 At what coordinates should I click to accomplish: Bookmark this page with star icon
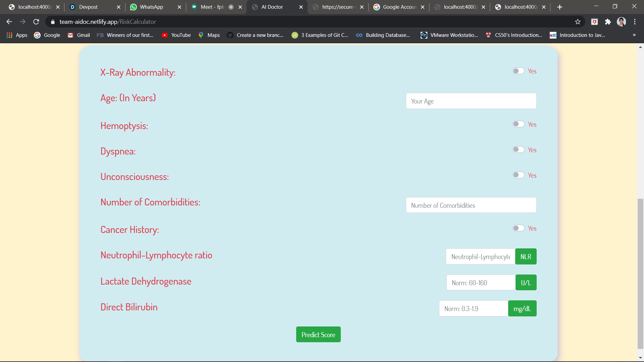click(x=578, y=22)
